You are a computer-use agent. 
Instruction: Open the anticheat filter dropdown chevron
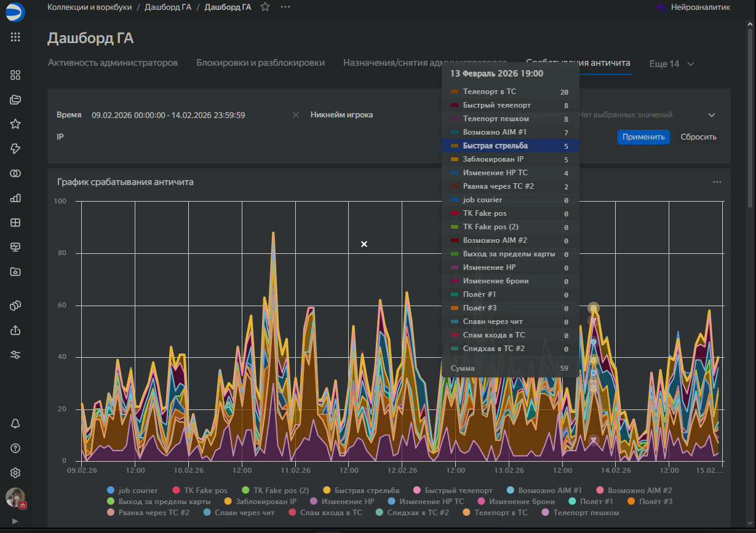[x=712, y=115]
